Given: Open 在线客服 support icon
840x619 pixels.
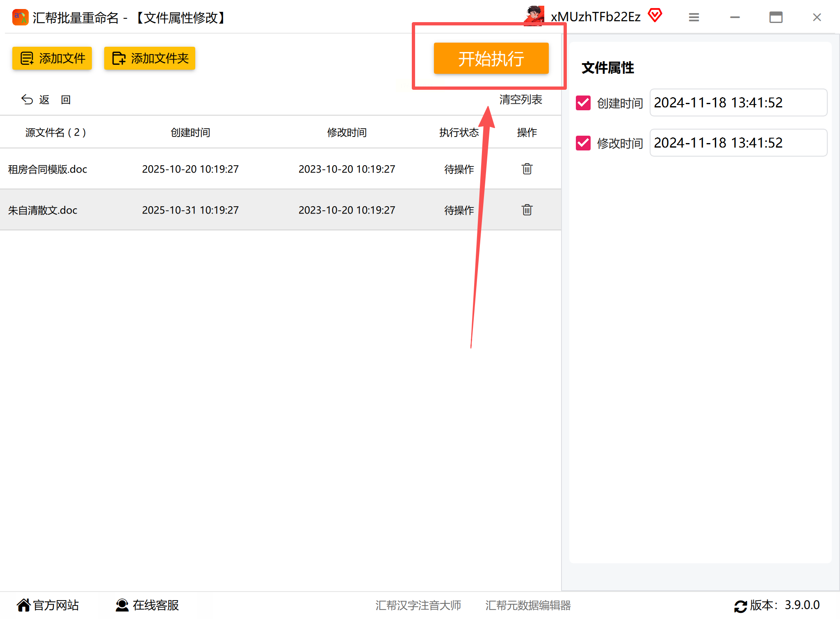Looking at the screenshot, I should coord(122,605).
